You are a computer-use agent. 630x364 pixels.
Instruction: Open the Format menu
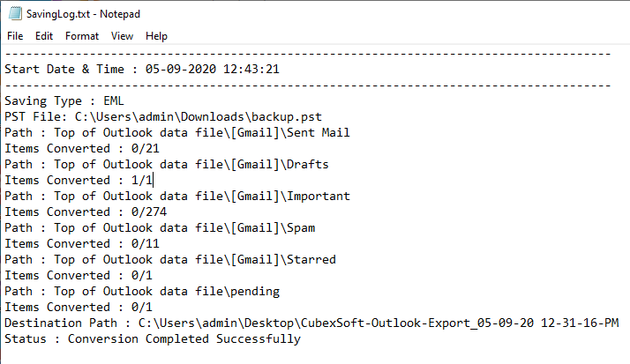[x=82, y=36]
